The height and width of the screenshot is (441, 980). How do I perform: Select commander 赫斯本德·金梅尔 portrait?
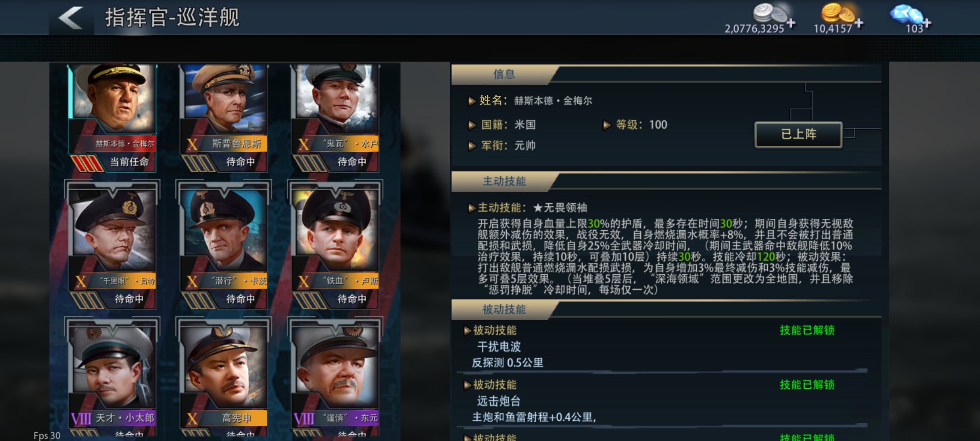[112, 117]
